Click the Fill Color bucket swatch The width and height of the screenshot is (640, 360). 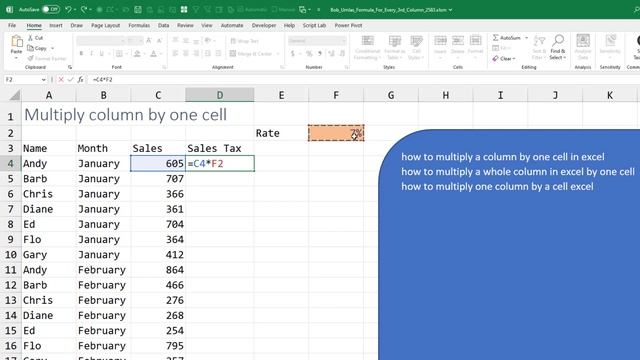(x=137, y=53)
